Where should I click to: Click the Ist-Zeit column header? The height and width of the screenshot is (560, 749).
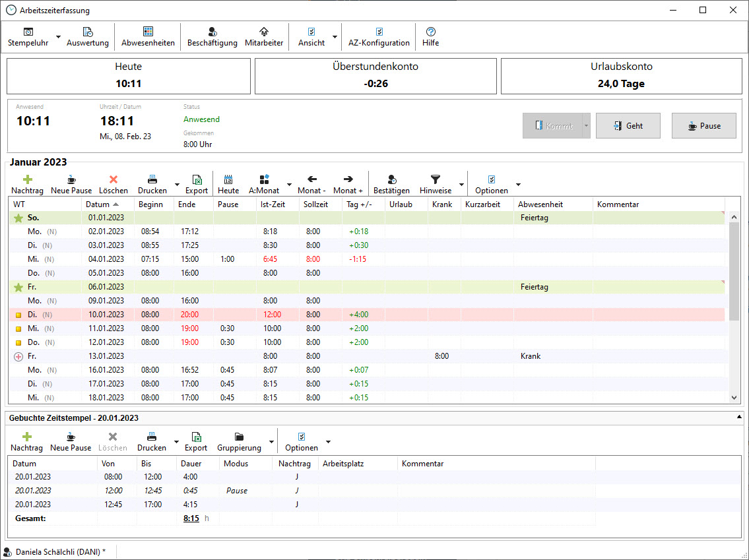coord(278,204)
